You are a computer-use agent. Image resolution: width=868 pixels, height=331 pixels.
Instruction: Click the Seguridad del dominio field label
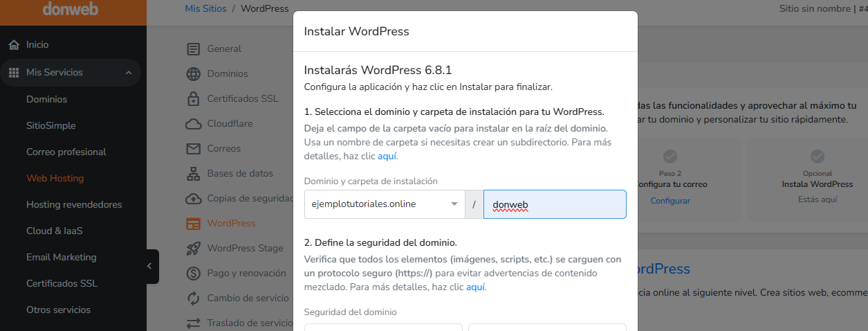click(x=351, y=312)
